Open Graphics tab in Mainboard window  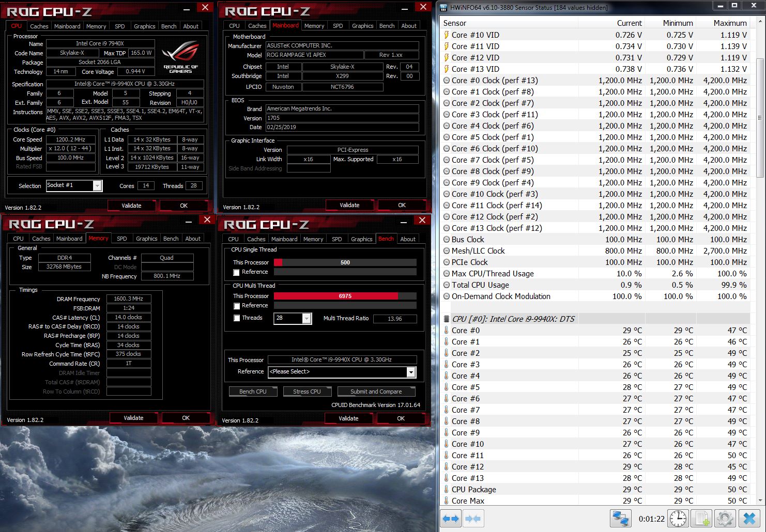pos(362,26)
